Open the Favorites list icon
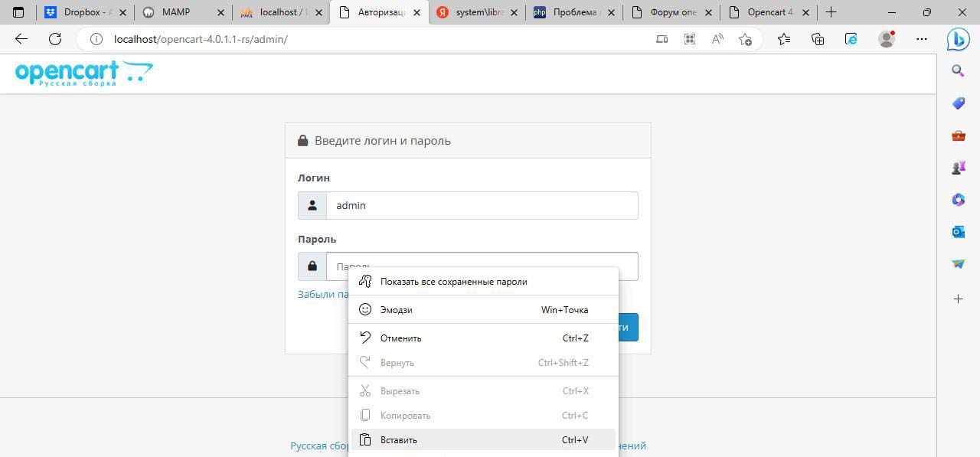The height and width of the screenshot is (457, 980). click(x=783, y=39)
